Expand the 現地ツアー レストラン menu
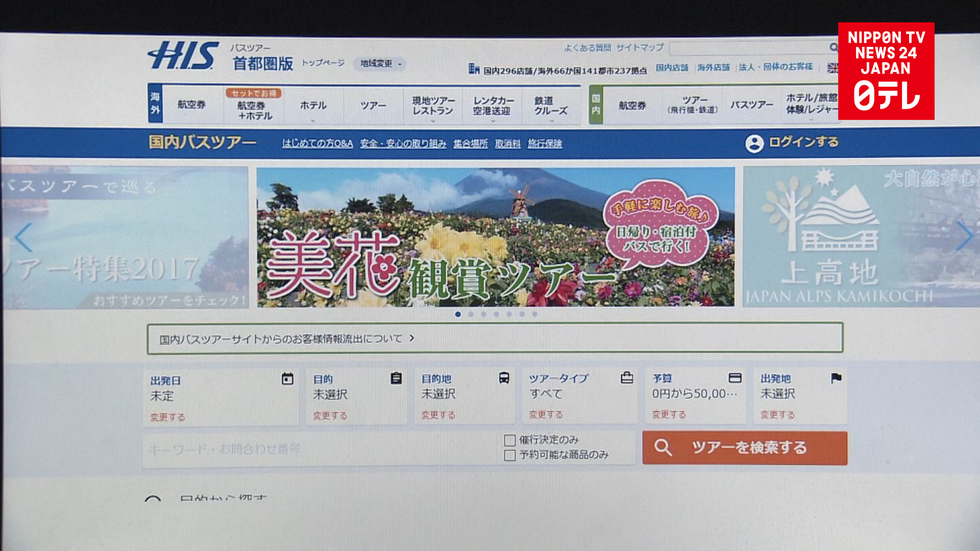 [433, 106]
